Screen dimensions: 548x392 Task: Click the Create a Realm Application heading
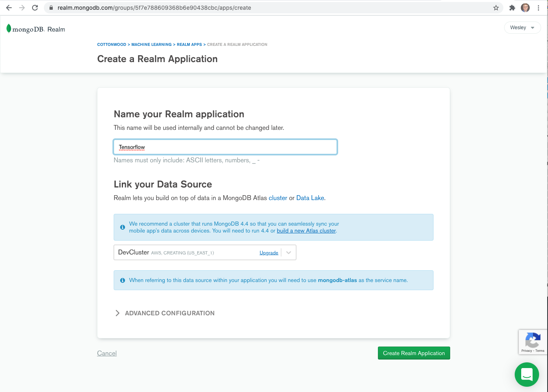pos(157,59)
